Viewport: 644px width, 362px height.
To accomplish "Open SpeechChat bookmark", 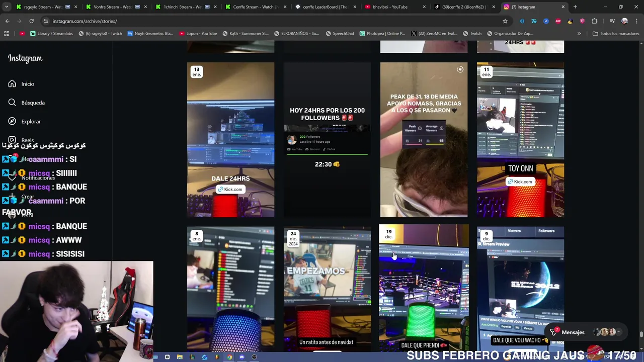I will point(340,34).
